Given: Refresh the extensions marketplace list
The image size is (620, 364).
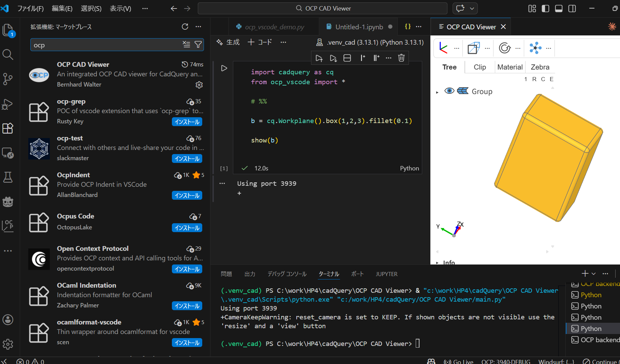Looking at the screenshot, I should point(185,27).
